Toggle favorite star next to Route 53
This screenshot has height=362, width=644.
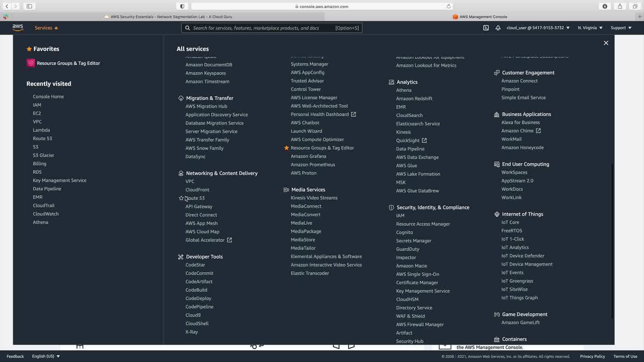click(x=181, y=198)
